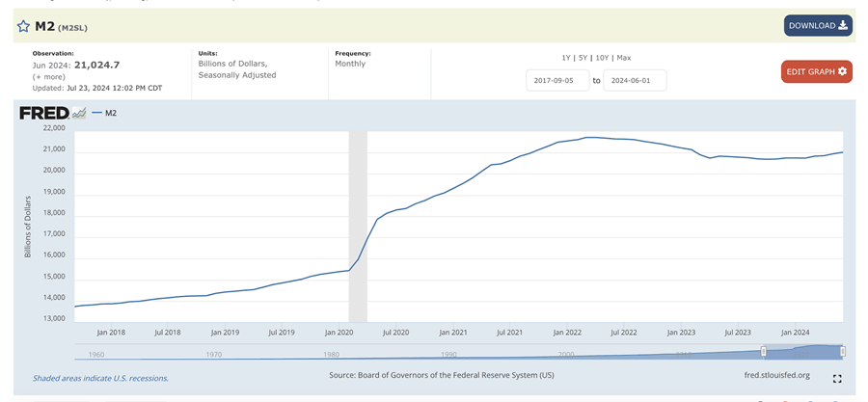This screenshot has height=402, width=868.
Task: Click the right handle of range slider
Action: [x=842, y=351]
